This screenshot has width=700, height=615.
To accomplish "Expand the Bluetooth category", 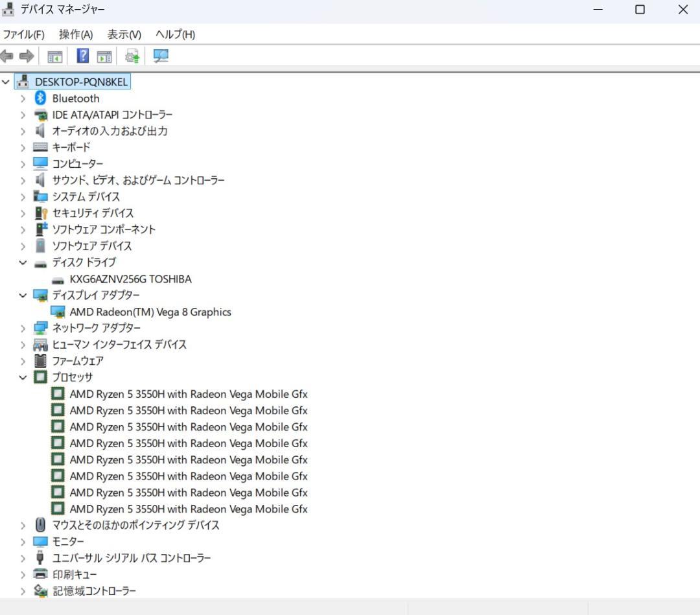I will pyautogui.click(x=23, y=98).
